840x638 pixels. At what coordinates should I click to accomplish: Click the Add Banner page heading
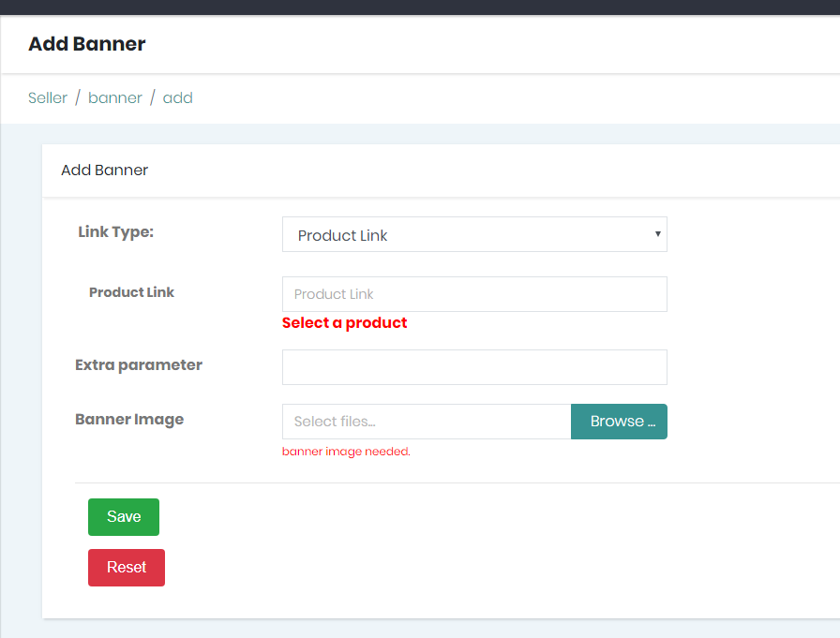87,44
